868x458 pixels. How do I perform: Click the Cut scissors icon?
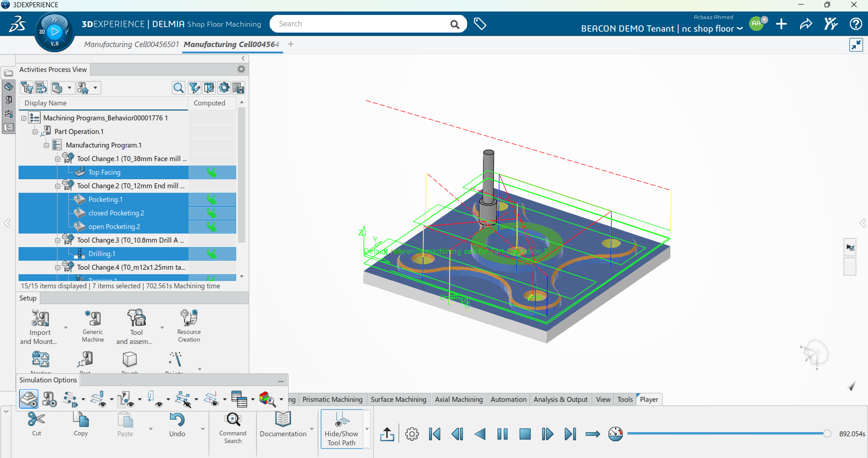36,424
